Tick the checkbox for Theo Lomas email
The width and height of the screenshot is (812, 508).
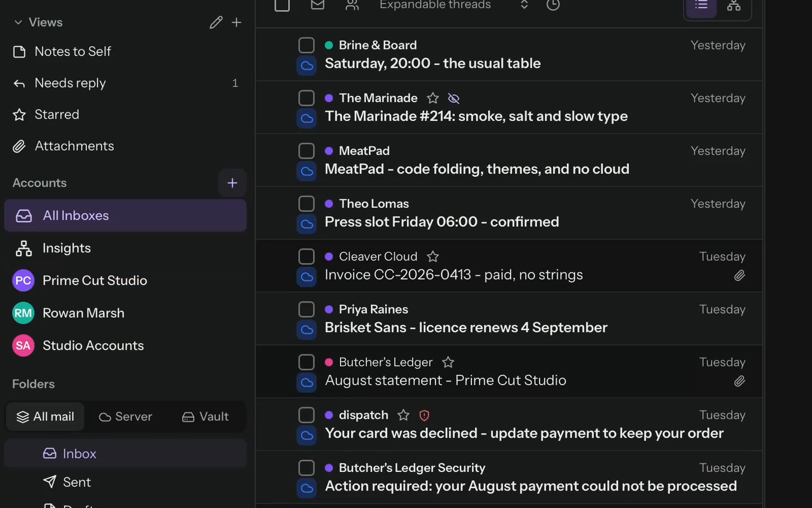tap(306, 204)
